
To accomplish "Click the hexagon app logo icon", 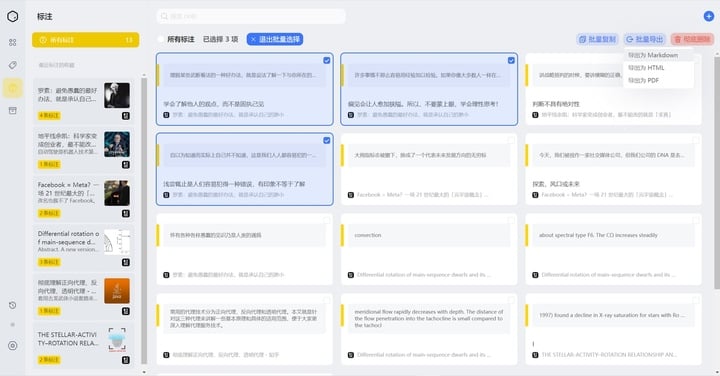I will 12,17.
